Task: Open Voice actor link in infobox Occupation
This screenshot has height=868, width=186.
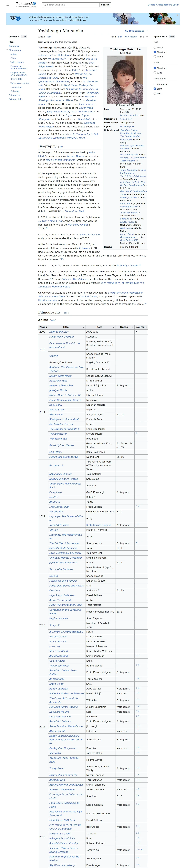Action: point(126,119)
